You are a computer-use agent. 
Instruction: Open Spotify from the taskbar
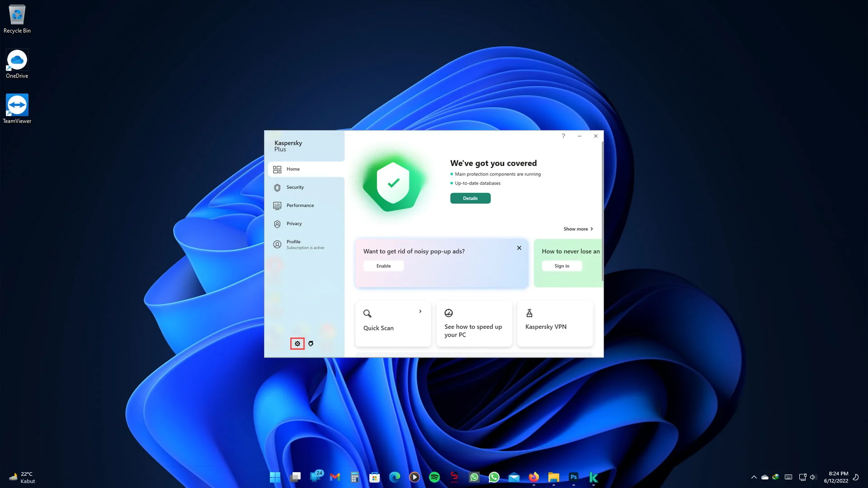434,477
